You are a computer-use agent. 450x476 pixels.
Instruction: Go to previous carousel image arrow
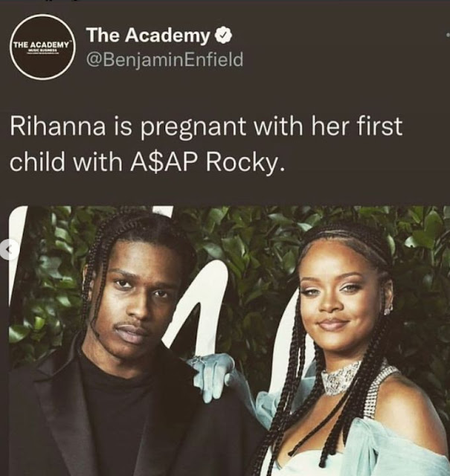pyautogui.click(x=9, y=250)
